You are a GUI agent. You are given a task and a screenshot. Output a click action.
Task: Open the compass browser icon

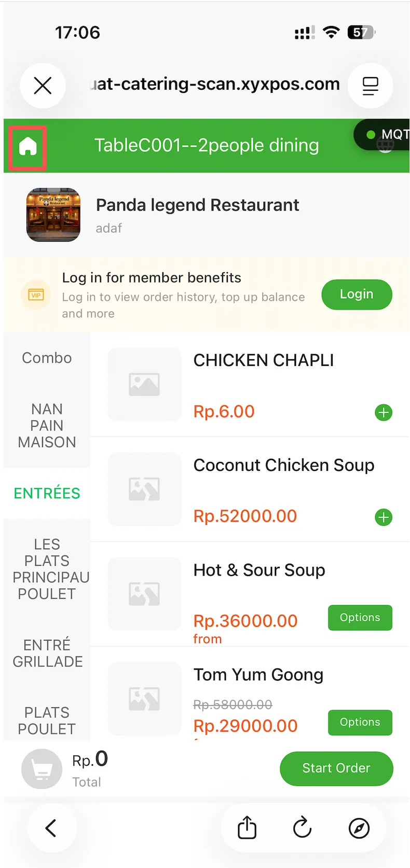[x=359, y=828]
